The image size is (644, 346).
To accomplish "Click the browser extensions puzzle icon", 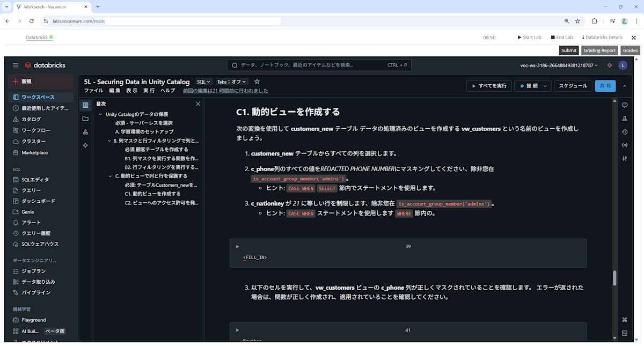I will pyautogui.click(x=595, y=21).
